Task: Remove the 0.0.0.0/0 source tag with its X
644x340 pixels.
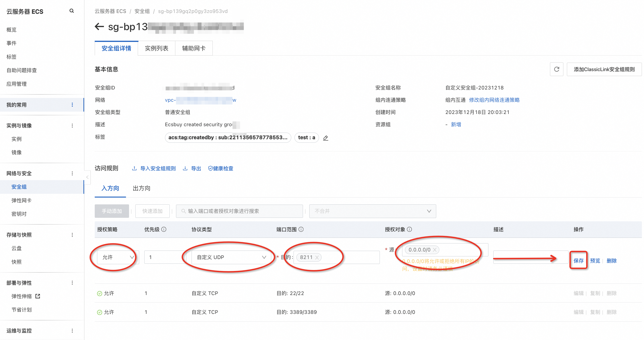Action: 435,250
